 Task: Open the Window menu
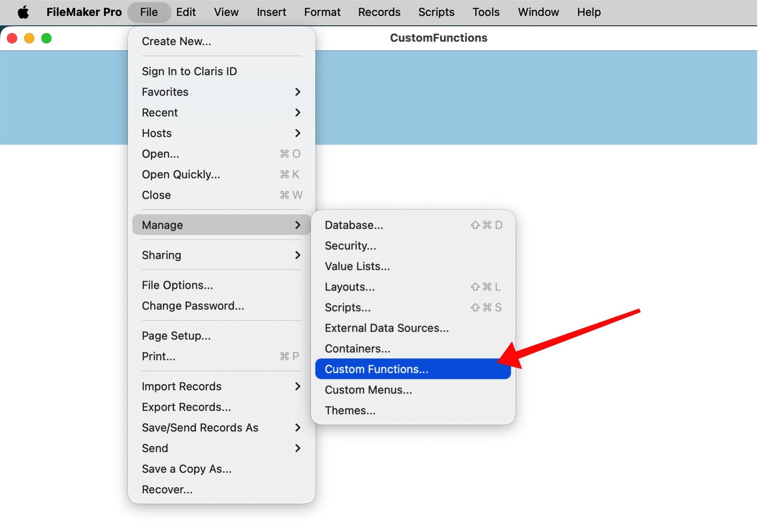click(x=538, y=12)
